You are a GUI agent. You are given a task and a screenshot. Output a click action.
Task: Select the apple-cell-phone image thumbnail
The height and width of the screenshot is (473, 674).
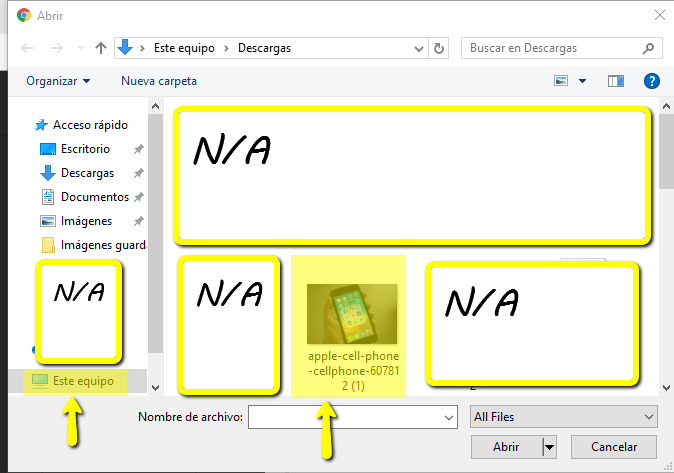click(x=352, y=314)
